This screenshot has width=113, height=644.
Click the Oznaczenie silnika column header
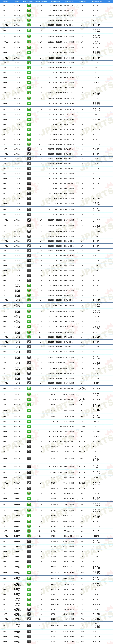[x=97, y=1]
